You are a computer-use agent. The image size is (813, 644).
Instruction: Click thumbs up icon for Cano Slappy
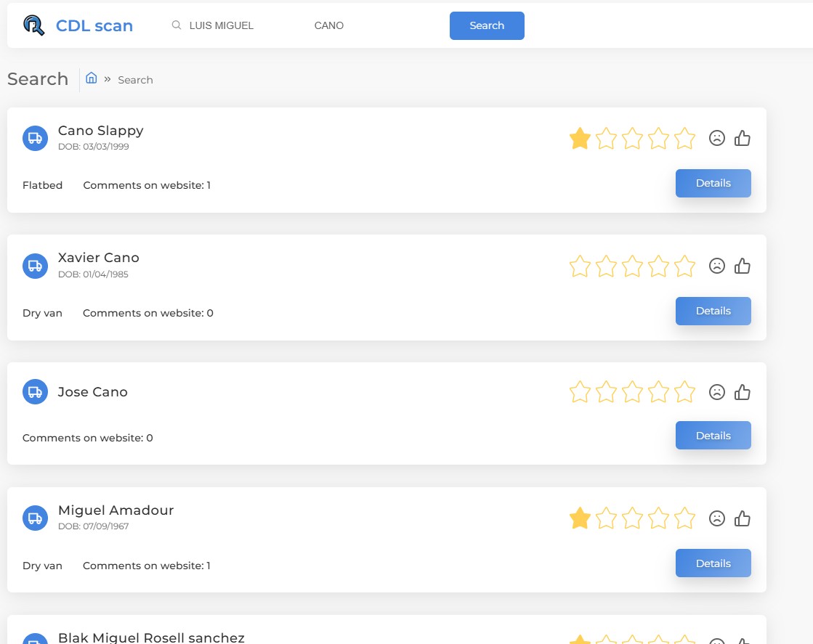[x=742, y=138]
